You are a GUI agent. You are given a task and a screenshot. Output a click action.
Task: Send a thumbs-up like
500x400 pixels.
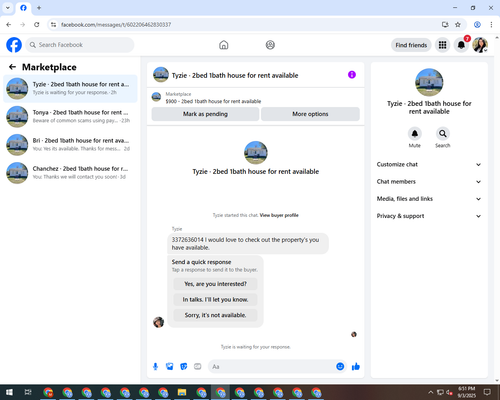pos(356,367)
